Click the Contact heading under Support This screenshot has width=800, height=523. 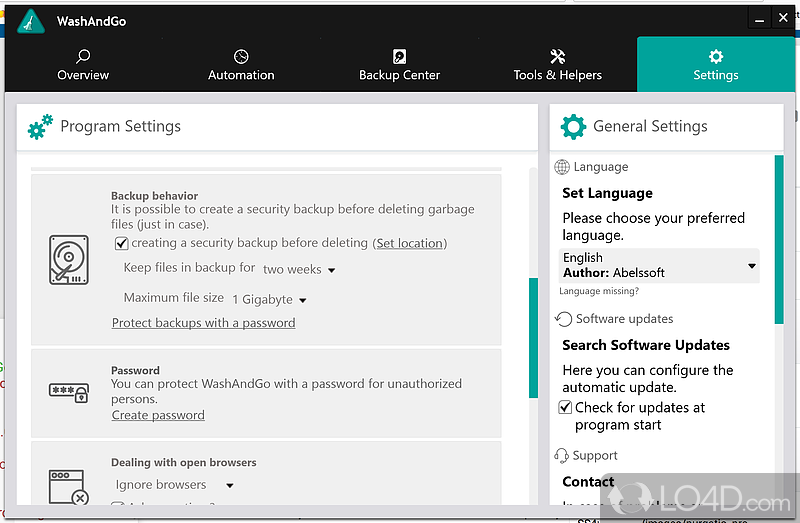click(x=588, y=482)
